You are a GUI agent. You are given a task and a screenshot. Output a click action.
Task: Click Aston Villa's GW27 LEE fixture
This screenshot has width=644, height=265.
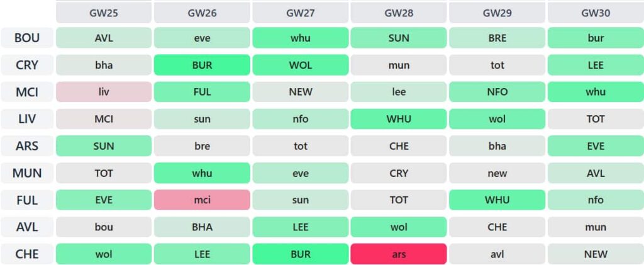[x=301, y=227]
